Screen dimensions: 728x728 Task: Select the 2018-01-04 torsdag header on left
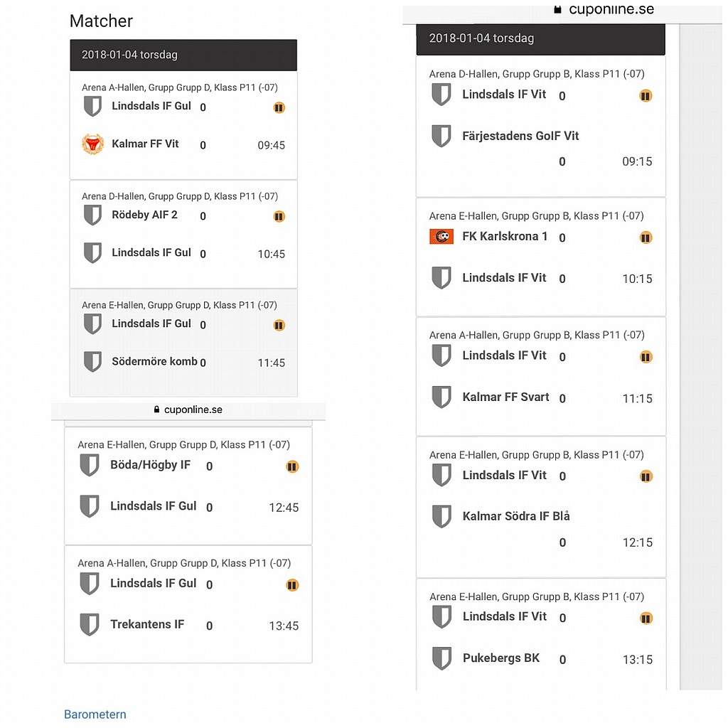click(x=183, y=55)
